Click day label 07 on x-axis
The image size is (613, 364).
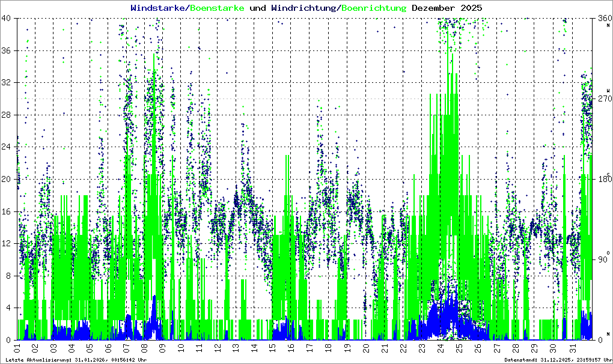(126, 348)
